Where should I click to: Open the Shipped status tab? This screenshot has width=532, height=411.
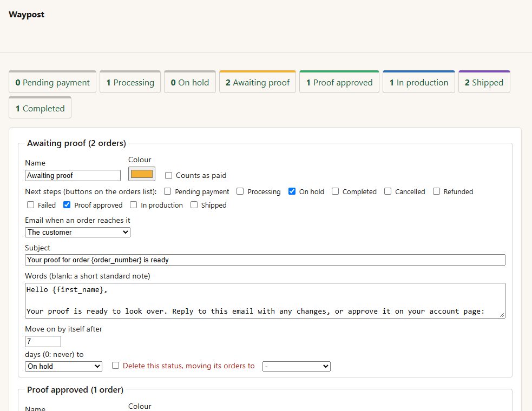pyautogui.click(x=484, y=82)
